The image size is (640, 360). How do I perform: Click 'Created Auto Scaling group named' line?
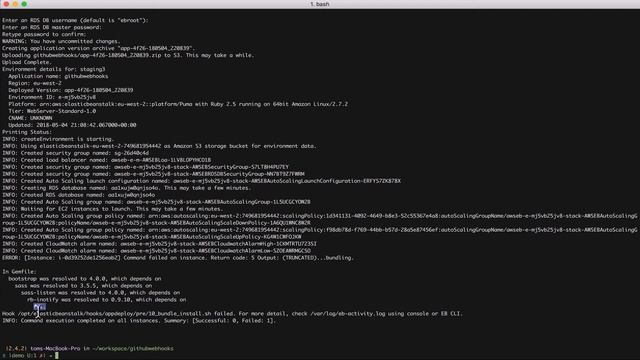point(156,202)
